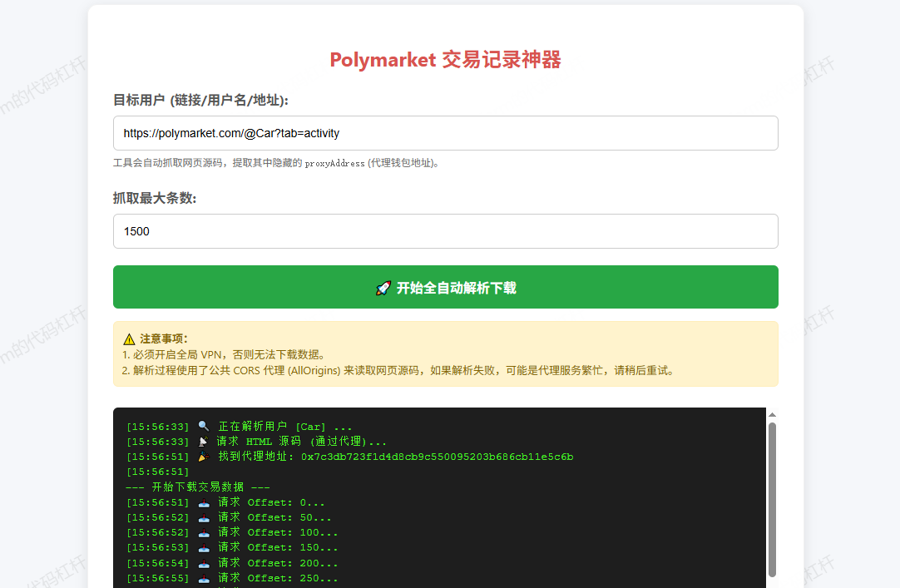Click the party popper icon beside 找到代理地址

(204, 457)
